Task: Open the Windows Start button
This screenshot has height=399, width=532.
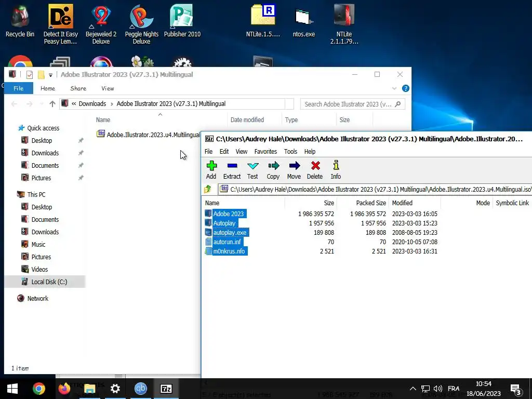Action: (x=12, y=389)
